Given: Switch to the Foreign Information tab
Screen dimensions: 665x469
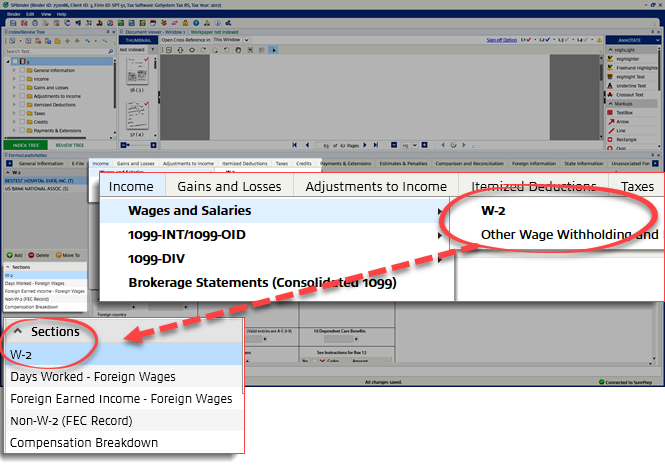Looking at the screenshot, I should 534,163.
